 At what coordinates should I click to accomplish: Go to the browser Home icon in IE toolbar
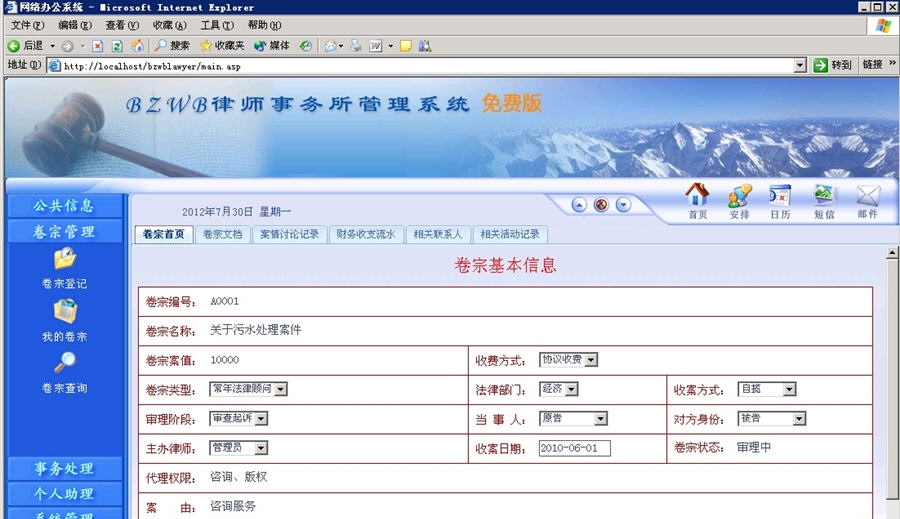pyautogui.click(x=138, y=45)
